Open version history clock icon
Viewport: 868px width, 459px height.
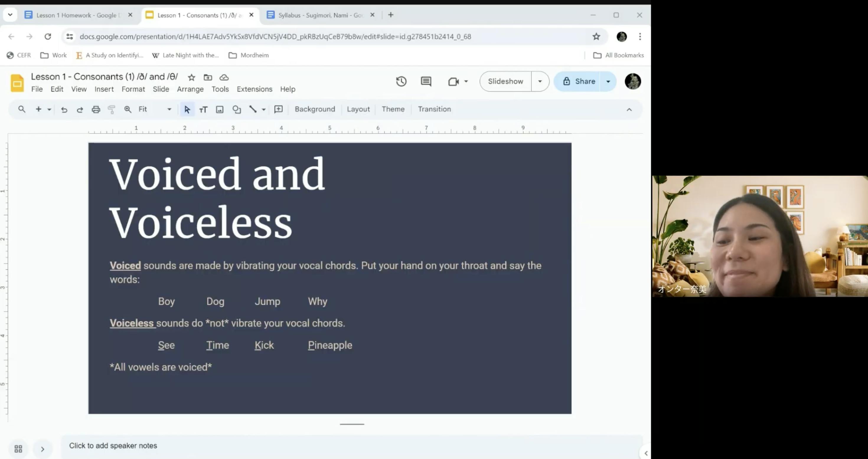[x=401, y=81]
